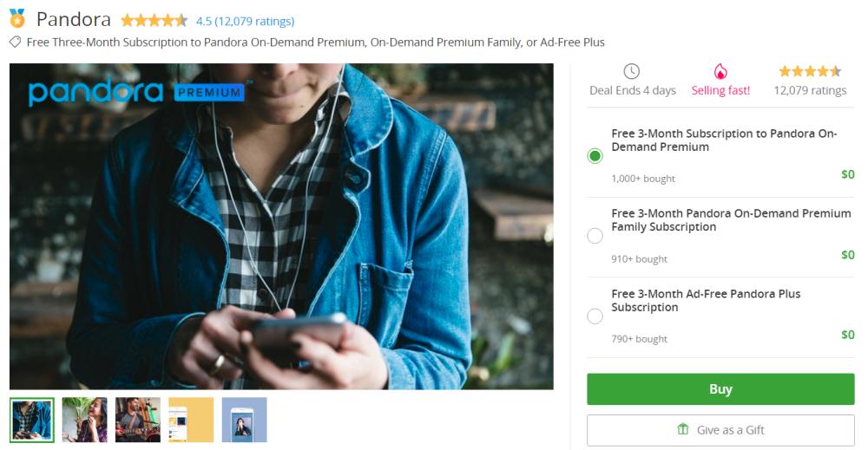Screen dimensions: 868x450
Task: Click the star rating next to the Pandora title
Action: (x=154, y=21)
